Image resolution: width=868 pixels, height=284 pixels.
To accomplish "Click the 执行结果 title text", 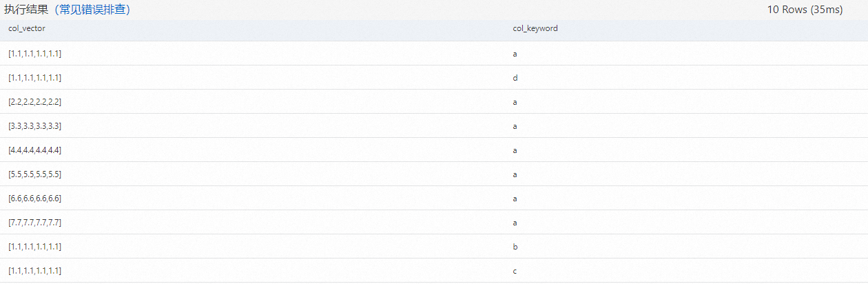I will coord(26,10).
